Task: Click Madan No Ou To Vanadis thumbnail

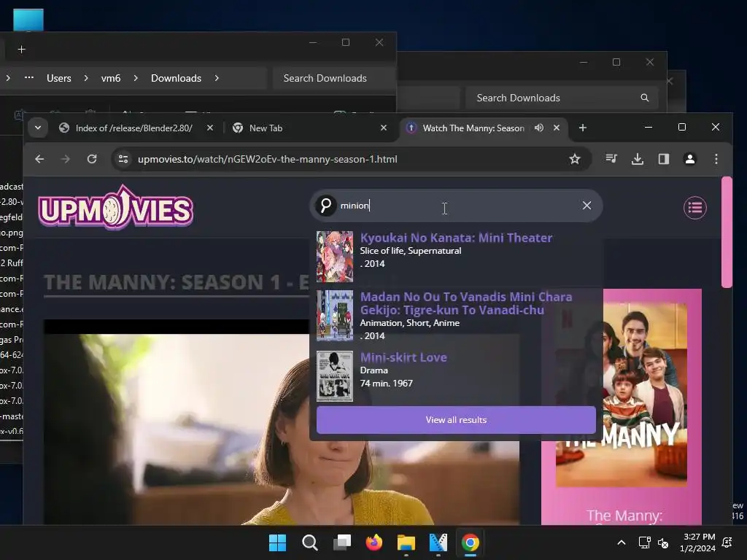Action: point(335,316)
